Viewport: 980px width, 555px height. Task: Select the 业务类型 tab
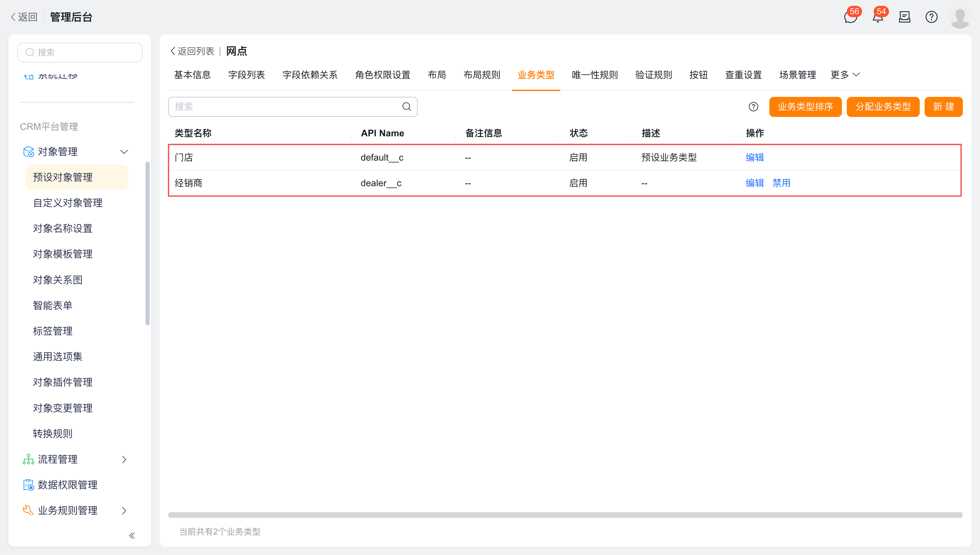pyautogui.click(x=536, y=75)
